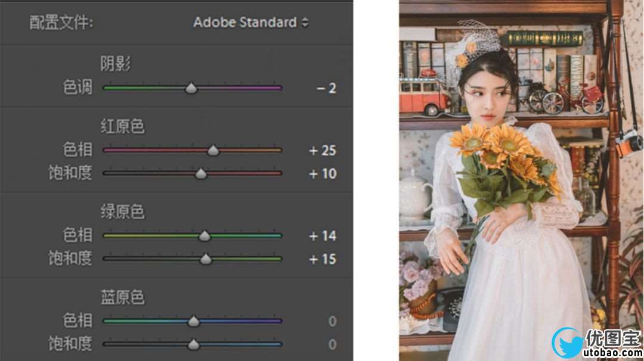644x361 pixels.
Task: Click the 饱和度 label under 绿原色
Action: pyautogui.click(x=70, y=259)
